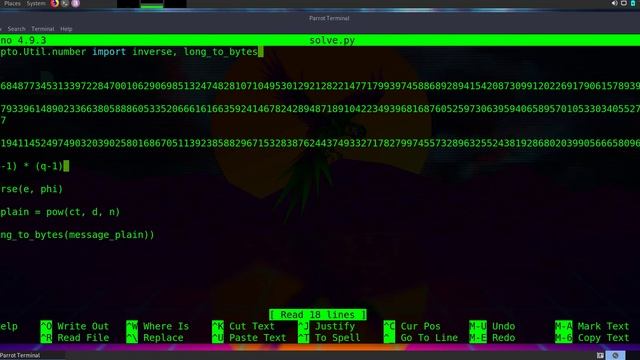Click the 'Read 18 lines' status message
640x360 pixels.
(318, 315)
